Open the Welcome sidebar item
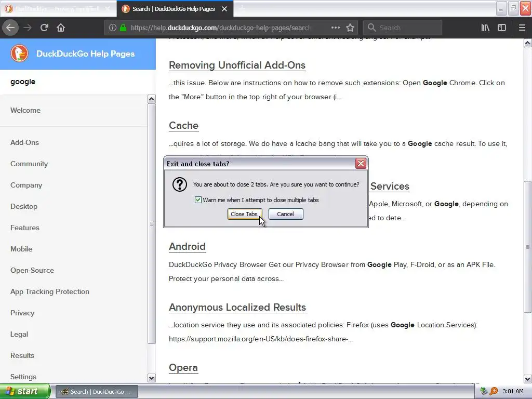This screenshot has height=399, width=532. click(25, 110)
